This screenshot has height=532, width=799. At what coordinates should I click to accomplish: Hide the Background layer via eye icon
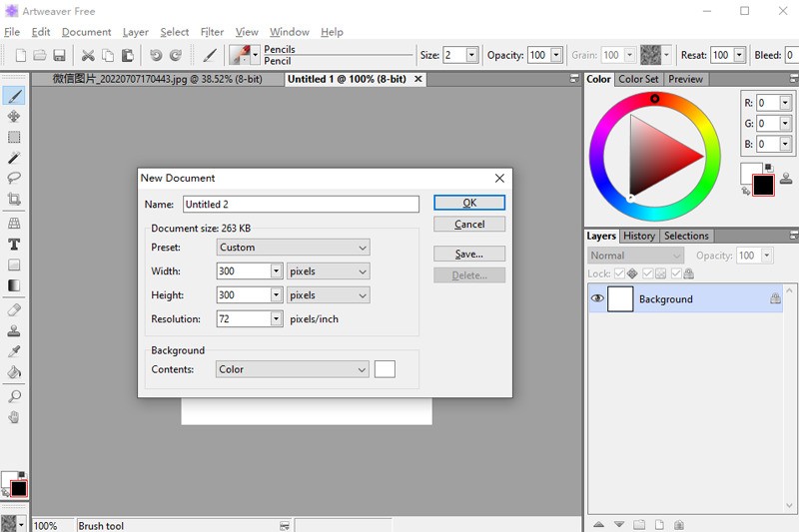coord(597,298)
